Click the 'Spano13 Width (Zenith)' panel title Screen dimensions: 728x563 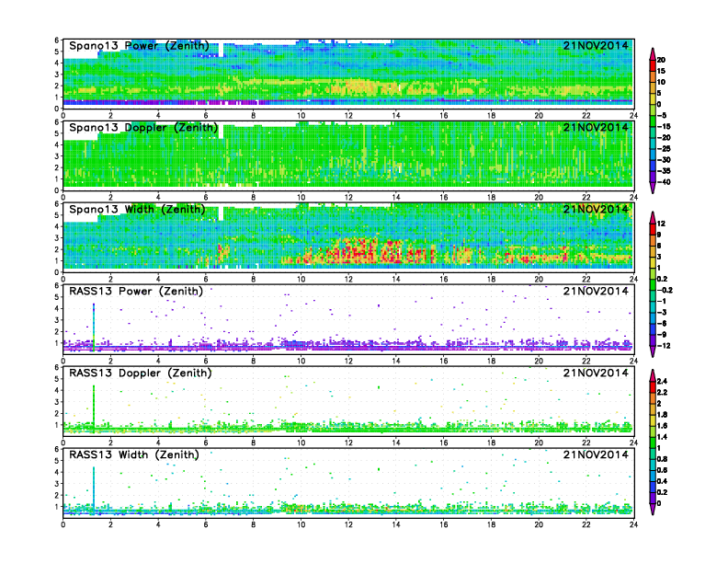(x=137, y=210)
